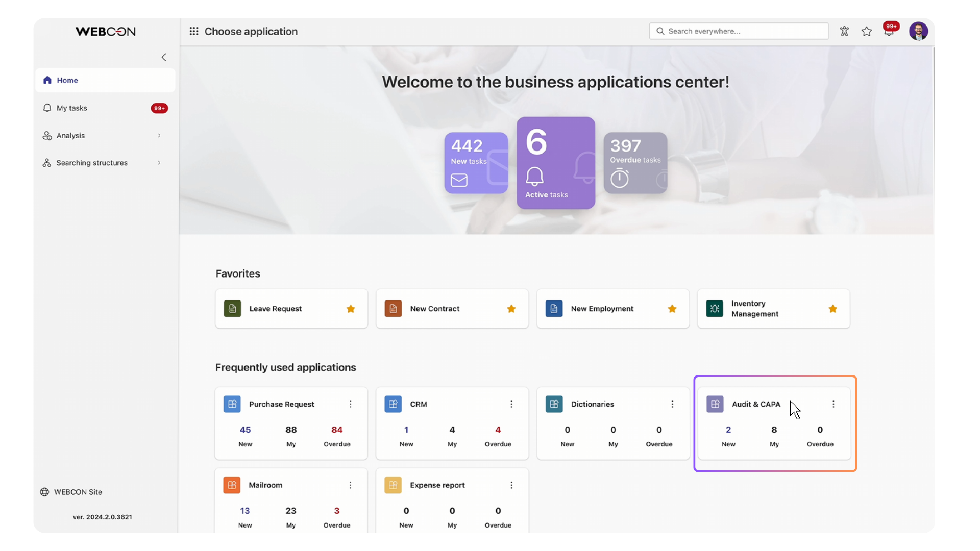Open Leave Request favorite
The image size is (980, 551).
tap(291, 309)
